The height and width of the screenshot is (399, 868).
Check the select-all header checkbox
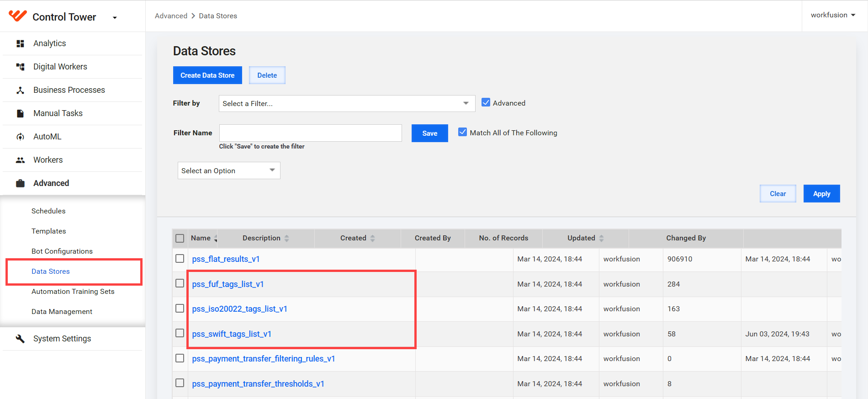pos(180,238)
